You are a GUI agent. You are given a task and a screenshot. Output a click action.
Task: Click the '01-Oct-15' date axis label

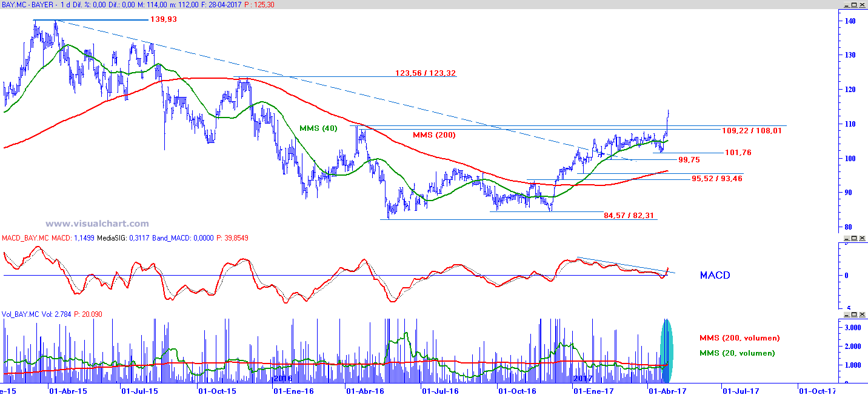point(217,391)
